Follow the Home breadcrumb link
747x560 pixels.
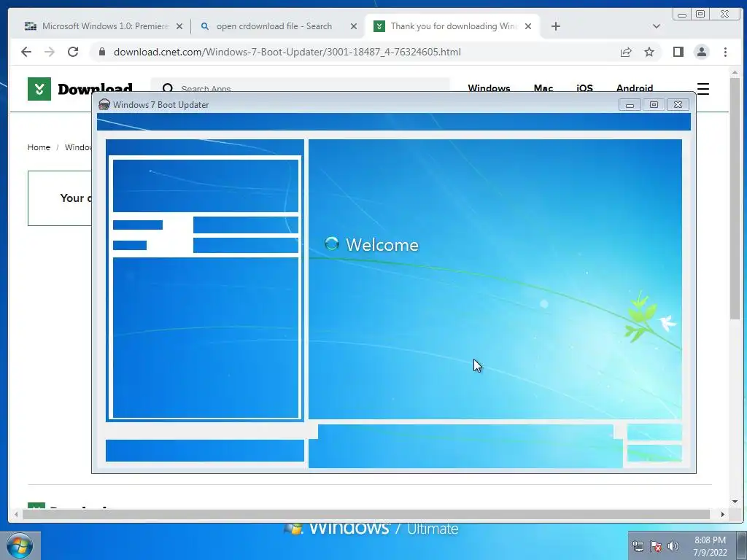tap(39, 147)
